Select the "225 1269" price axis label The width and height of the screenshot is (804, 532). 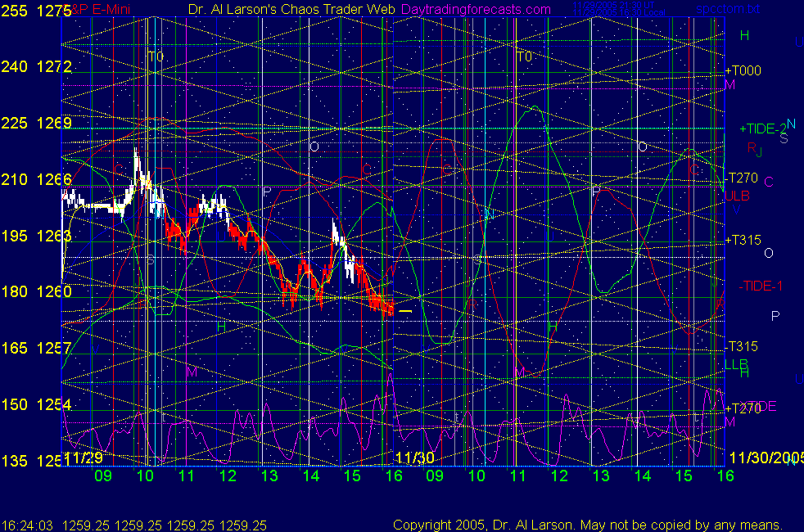36,123
